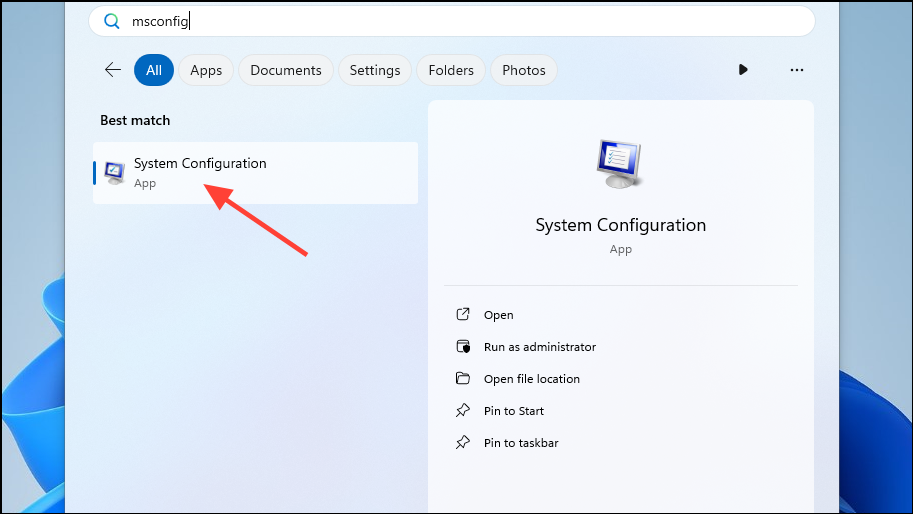Click the Best match heading
The width and height of the screenshot is (913, 514).
135,120
